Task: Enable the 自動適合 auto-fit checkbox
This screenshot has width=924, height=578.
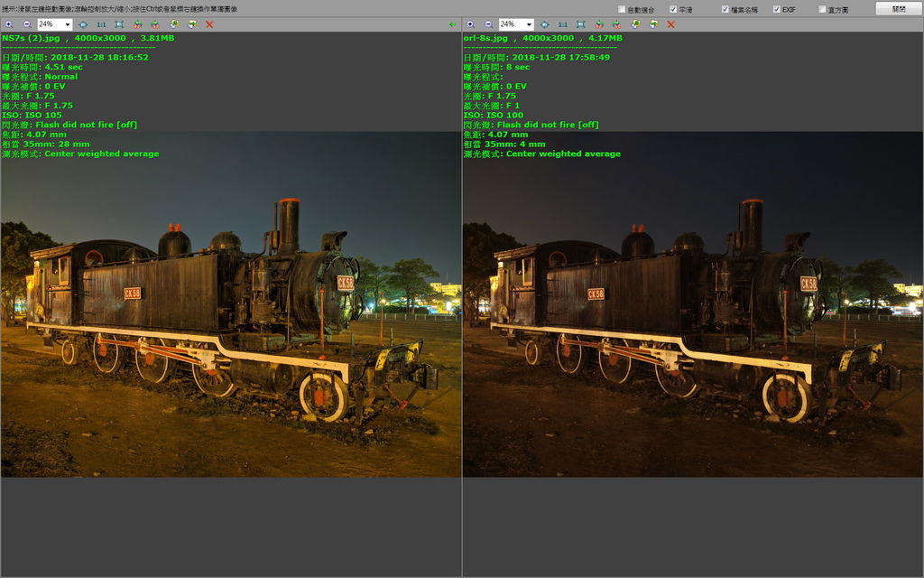Action: click(621, 9)
